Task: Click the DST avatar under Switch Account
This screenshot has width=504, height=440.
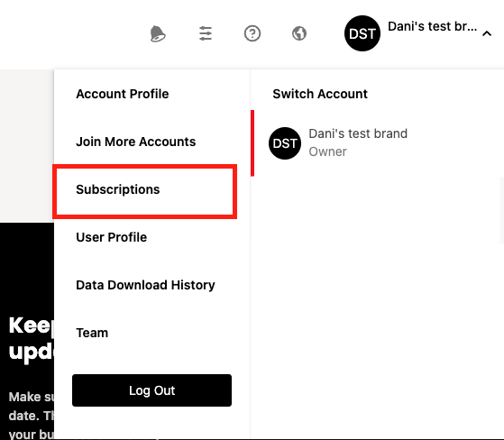Action: point(285,143)
